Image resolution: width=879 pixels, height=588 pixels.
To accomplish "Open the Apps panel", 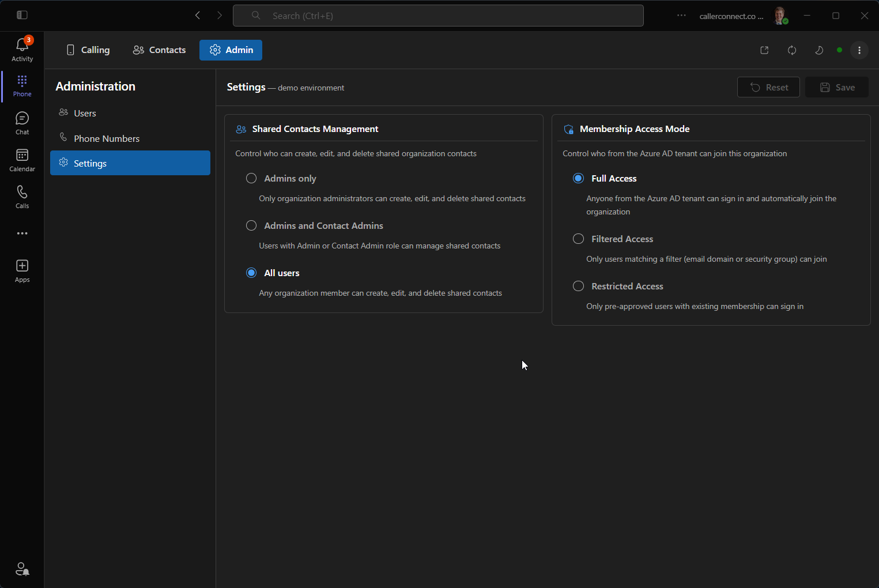I will tap(22, 270).
